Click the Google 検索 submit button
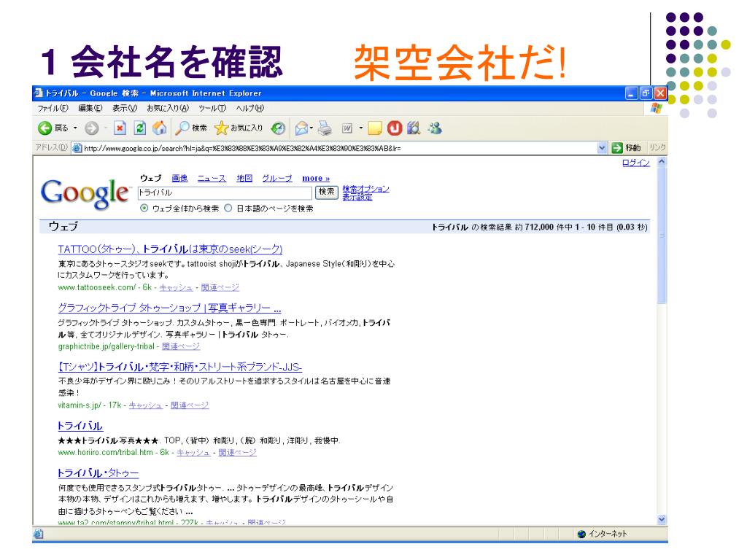 [x=326, y=192]
